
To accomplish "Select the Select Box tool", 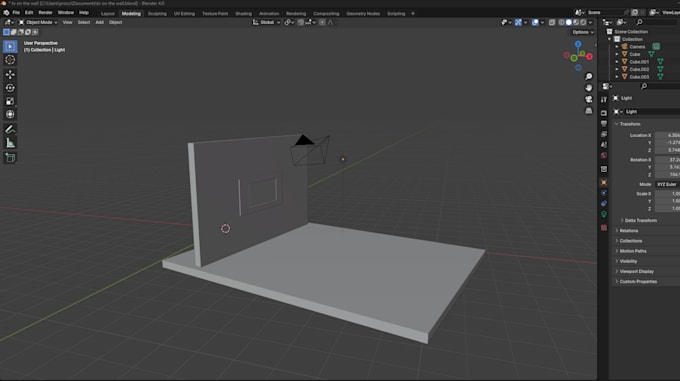I will pyautogui.click(x=10, y=46).
